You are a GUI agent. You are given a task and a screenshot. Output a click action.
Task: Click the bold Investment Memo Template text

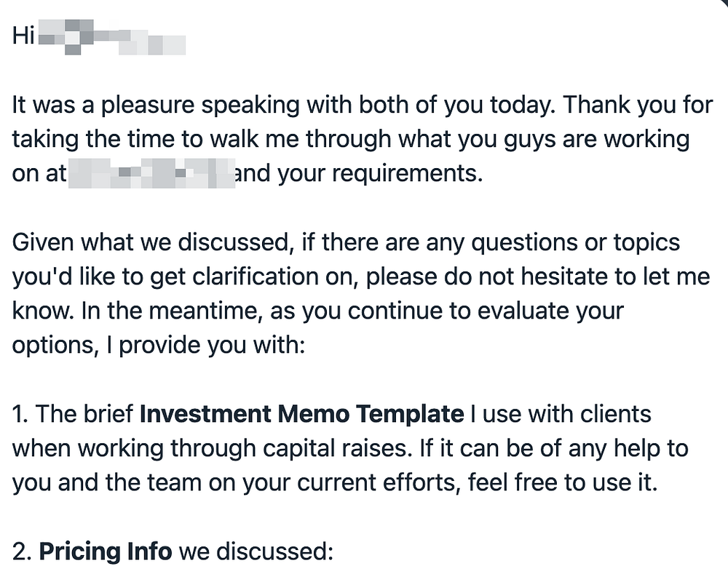(x=301, y=414)
